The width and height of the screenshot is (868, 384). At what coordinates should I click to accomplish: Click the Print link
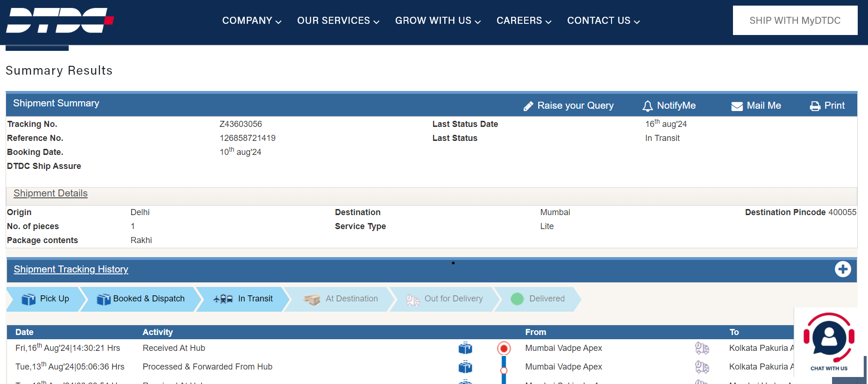(x=834, y=105)
